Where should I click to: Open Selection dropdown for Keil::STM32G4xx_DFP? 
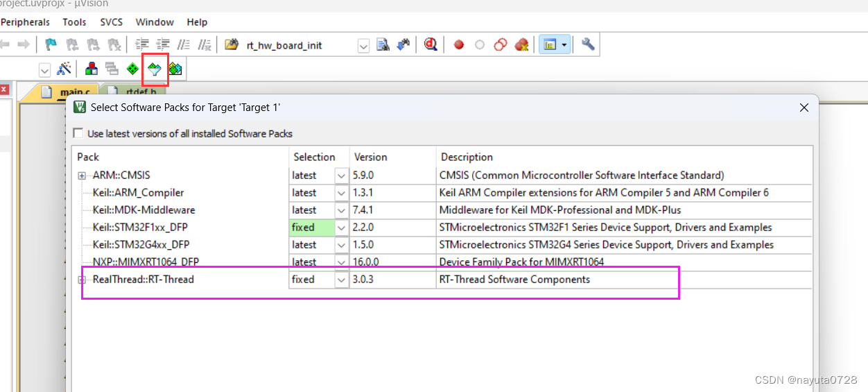tap(341, 245)
